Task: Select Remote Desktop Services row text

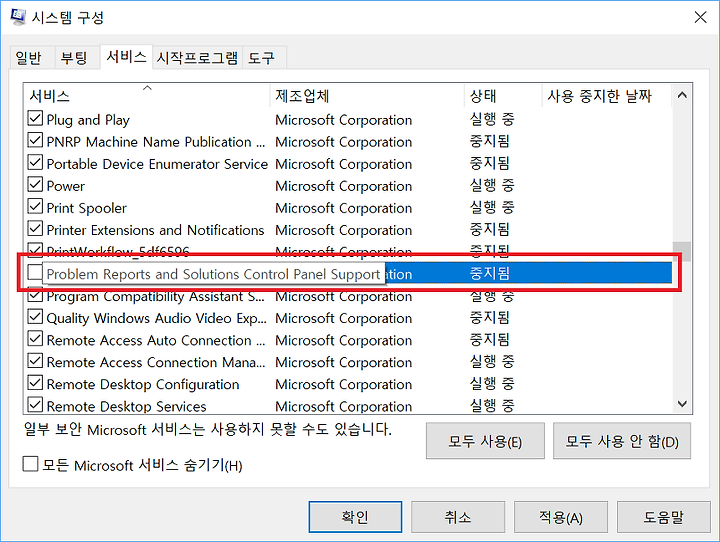Action: click(126, 406)
